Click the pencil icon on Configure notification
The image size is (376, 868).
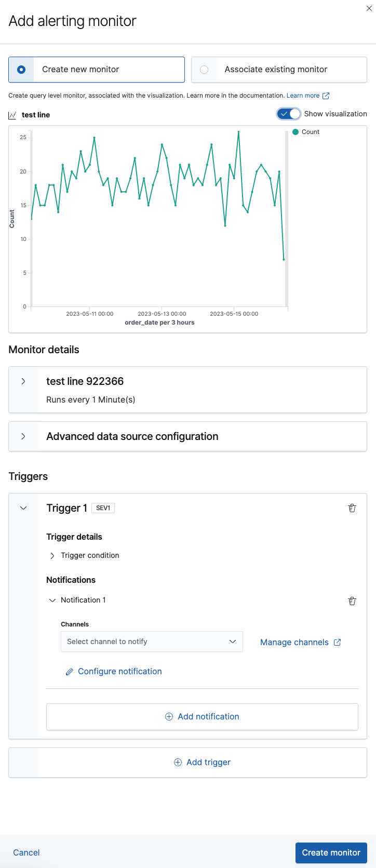pyautogui.click(x=70, y=671)
